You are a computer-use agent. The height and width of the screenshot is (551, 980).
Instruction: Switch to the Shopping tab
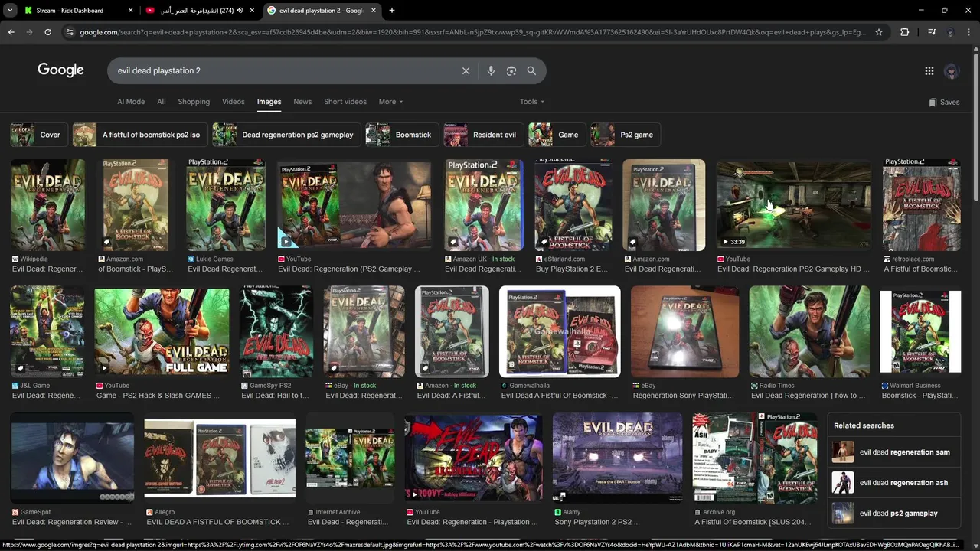(x=194, y=102)
